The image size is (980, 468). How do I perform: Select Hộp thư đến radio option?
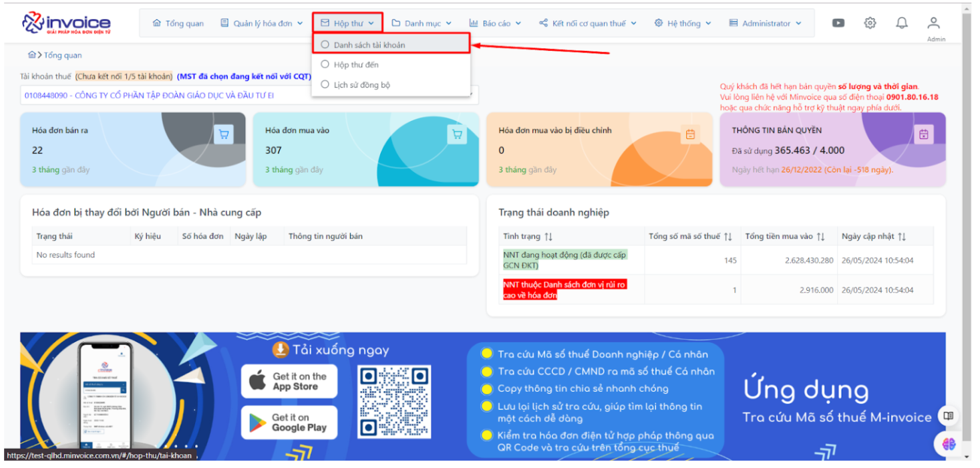325,65
